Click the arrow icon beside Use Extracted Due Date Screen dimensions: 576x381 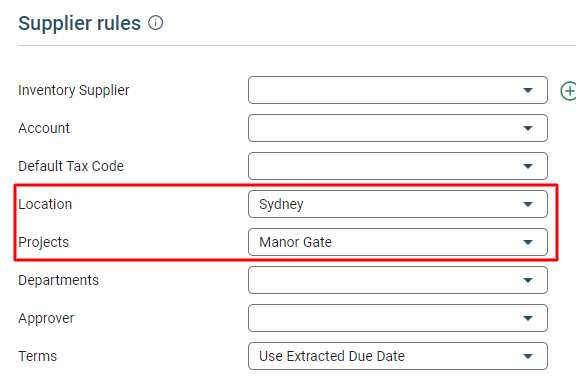click(x=528, y=356)
